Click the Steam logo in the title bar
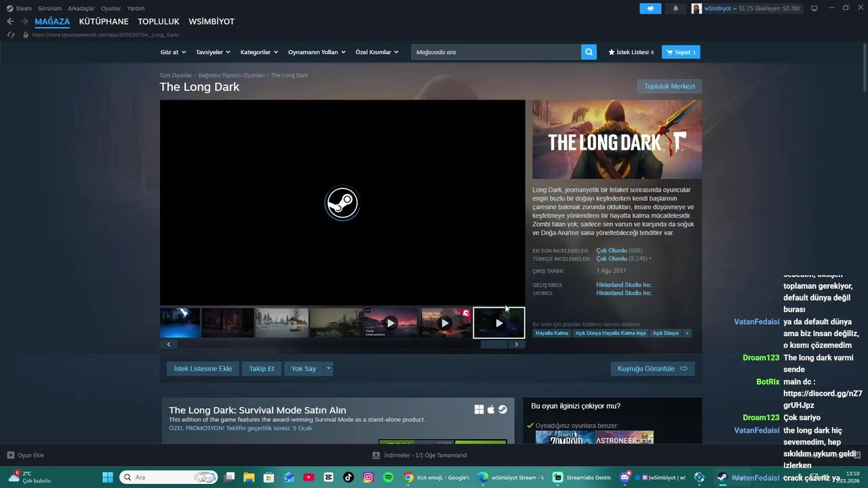Screen dimensions: 868x488 pyautogui.click(x=9, y=8)
